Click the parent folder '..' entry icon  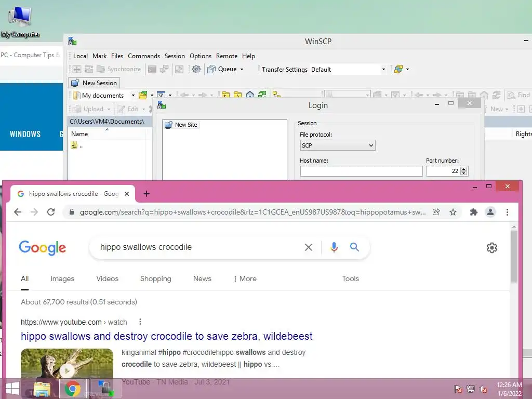tap(74, 145)
